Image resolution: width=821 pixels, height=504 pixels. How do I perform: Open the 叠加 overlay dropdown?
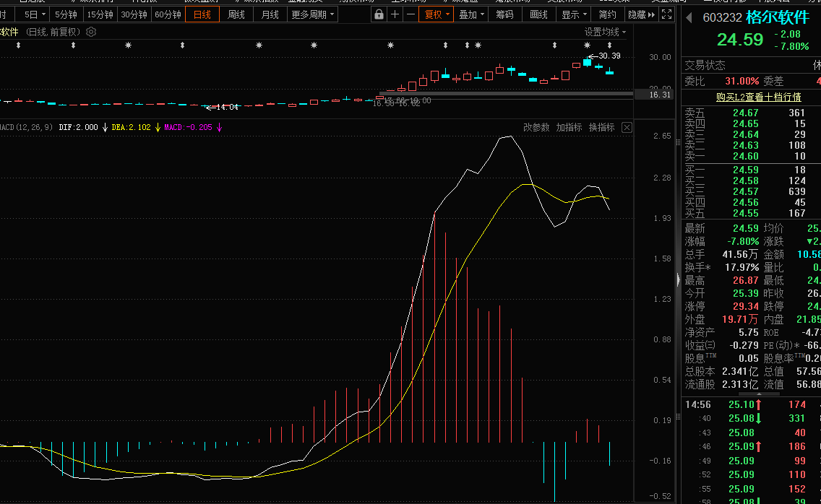470,14
